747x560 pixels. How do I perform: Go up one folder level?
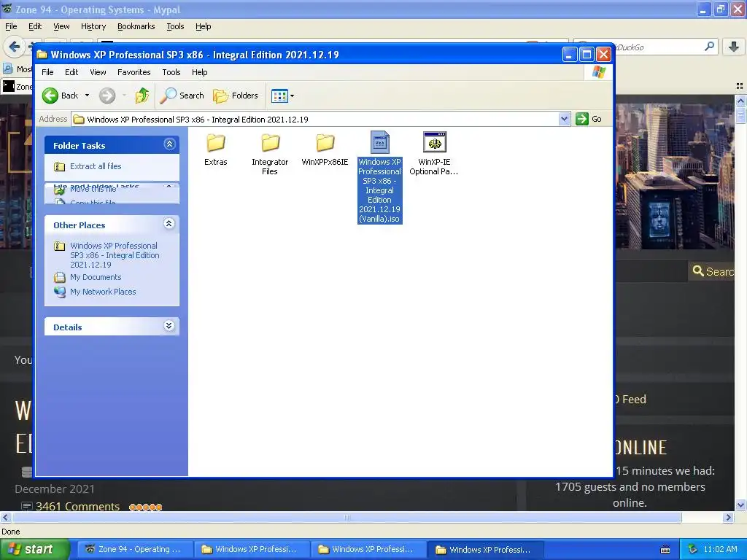pyautogui.click(x=142, y=96)
